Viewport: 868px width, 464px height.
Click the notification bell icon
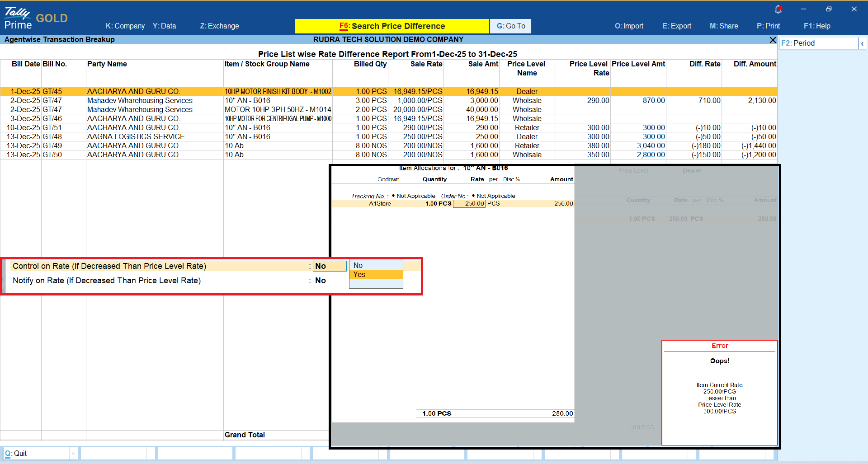778,9
